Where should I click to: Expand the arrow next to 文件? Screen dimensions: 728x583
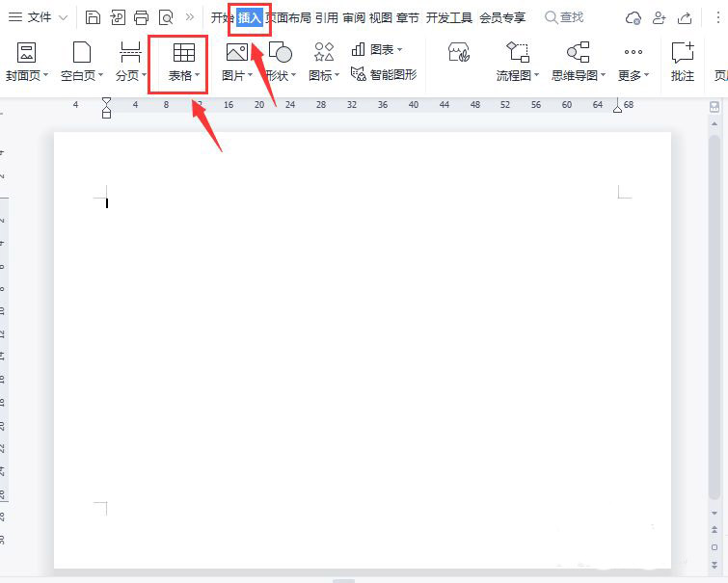tap(63, 18)
